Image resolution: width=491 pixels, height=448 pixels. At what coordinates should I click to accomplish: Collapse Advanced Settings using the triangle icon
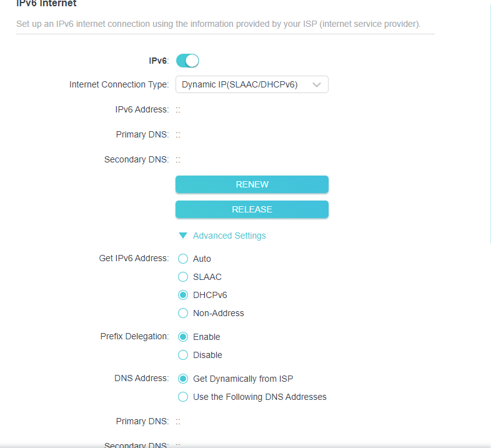point(183,236)
